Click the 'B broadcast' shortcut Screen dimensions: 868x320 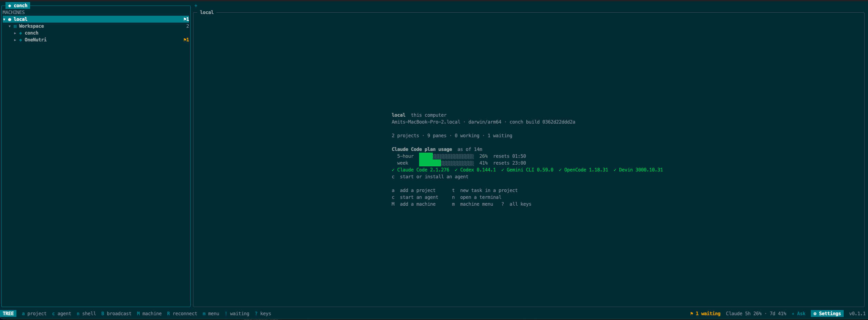(116, 313)
